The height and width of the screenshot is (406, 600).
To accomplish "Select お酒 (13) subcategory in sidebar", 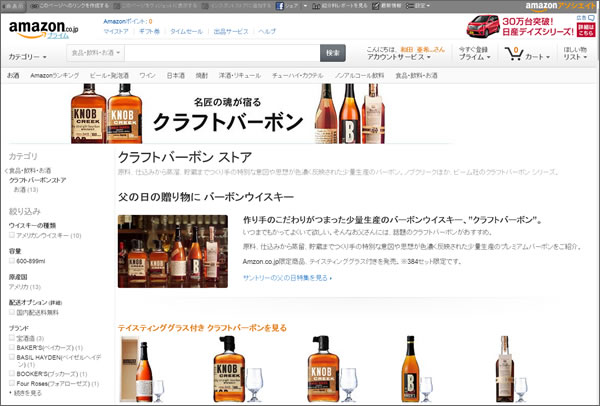I will tap(26, 190).
